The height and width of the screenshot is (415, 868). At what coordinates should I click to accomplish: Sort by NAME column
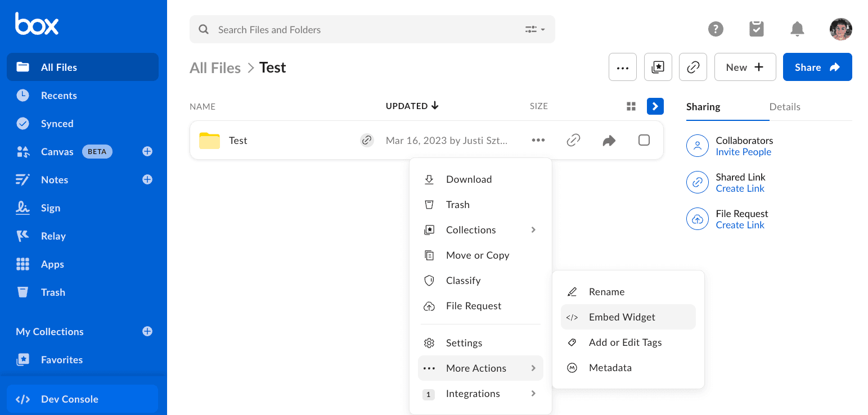203,106
